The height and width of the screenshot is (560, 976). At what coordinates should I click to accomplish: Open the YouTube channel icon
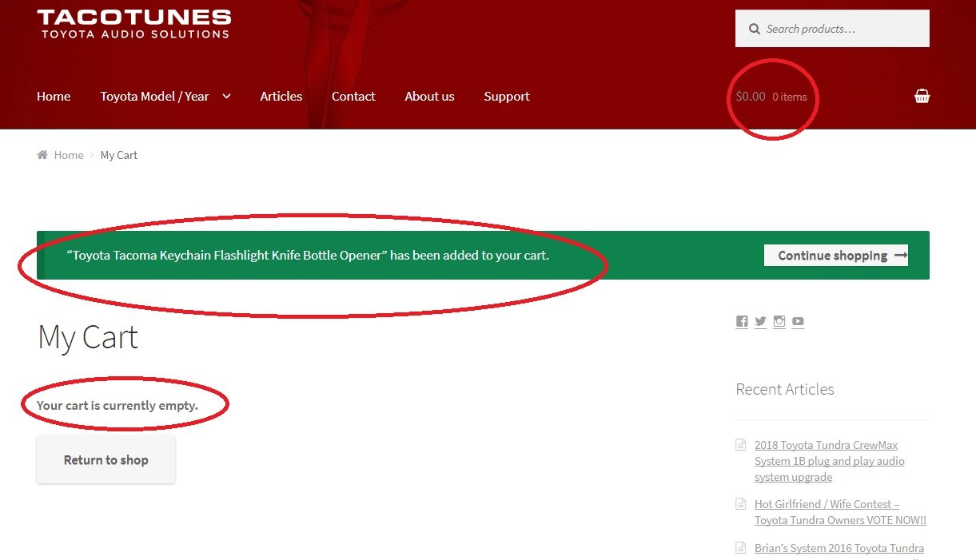(x=798, y=321)
